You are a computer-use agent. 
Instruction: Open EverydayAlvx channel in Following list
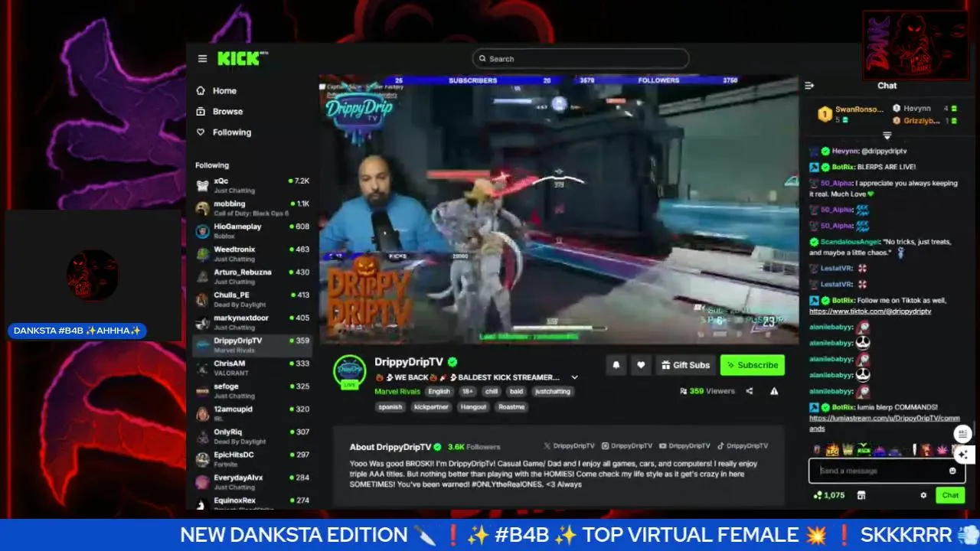(252, 481)
